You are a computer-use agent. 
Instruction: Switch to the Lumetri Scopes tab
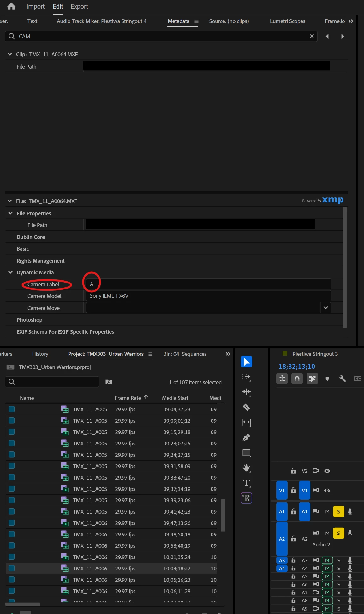point(288,21)
